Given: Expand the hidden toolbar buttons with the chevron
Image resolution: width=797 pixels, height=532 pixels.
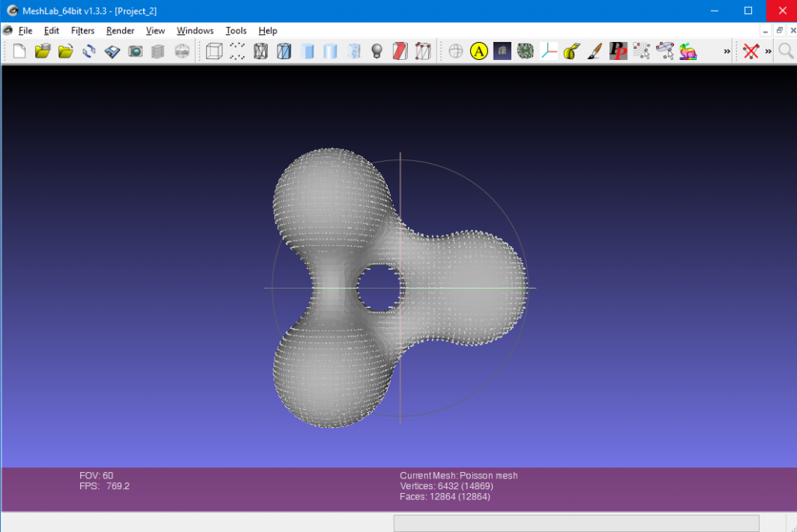Looking at the screenshot, I should [x=725, y=51].
